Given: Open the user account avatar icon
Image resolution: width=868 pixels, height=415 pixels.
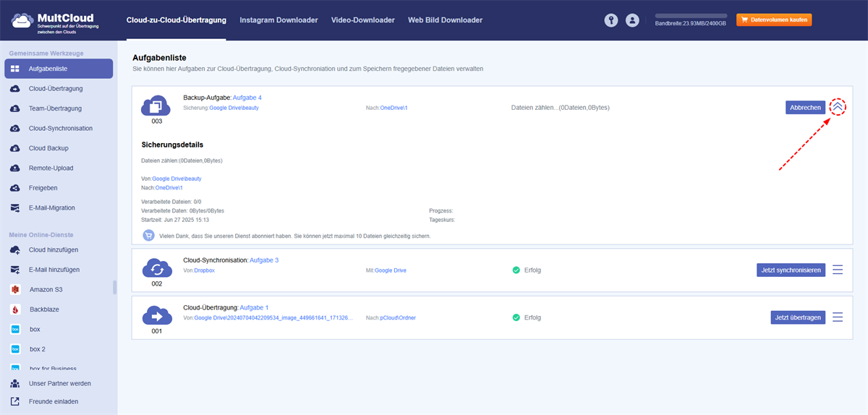Looking at the screenshot, I should coord(633,20).
